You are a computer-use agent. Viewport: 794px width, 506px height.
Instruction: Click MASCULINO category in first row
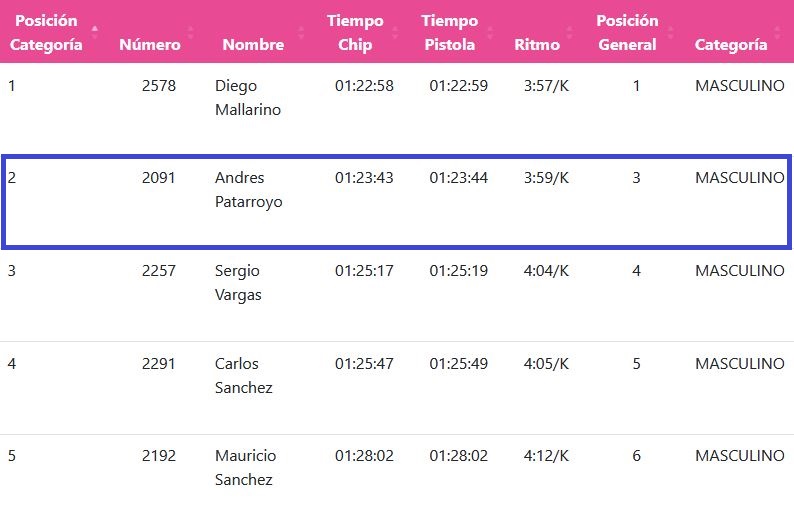(739, 86)
